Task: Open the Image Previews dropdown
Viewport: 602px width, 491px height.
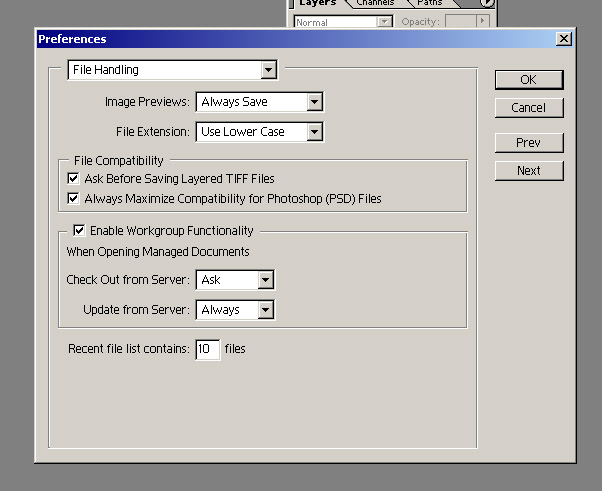Action: [260, 102]
